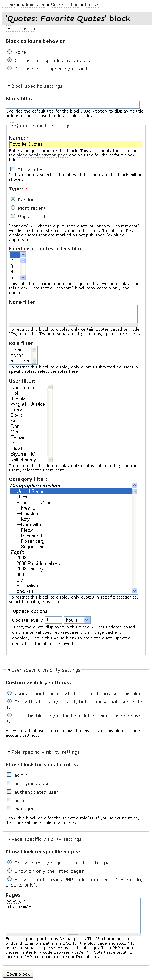This screenshot has width=152, height=980.
Task: Select 'Houston' in Category filter list
Action: click(29, 514)
